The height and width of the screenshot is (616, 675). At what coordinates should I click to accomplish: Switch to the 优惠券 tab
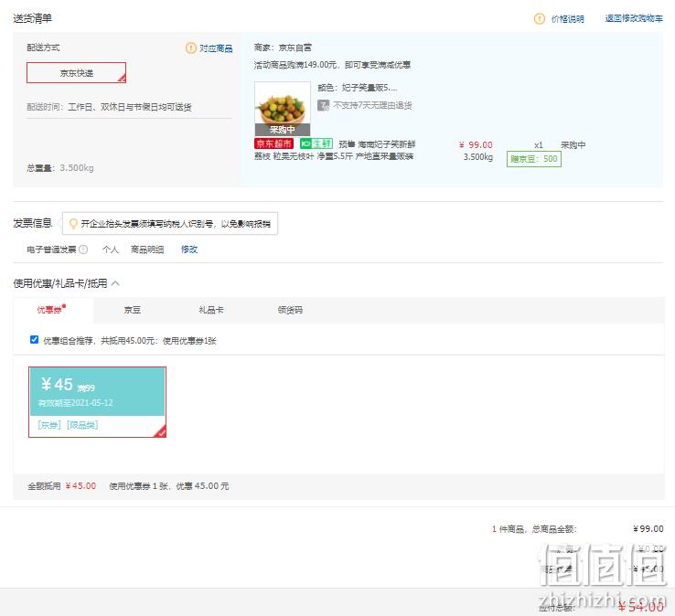click(x=53, y=310)
